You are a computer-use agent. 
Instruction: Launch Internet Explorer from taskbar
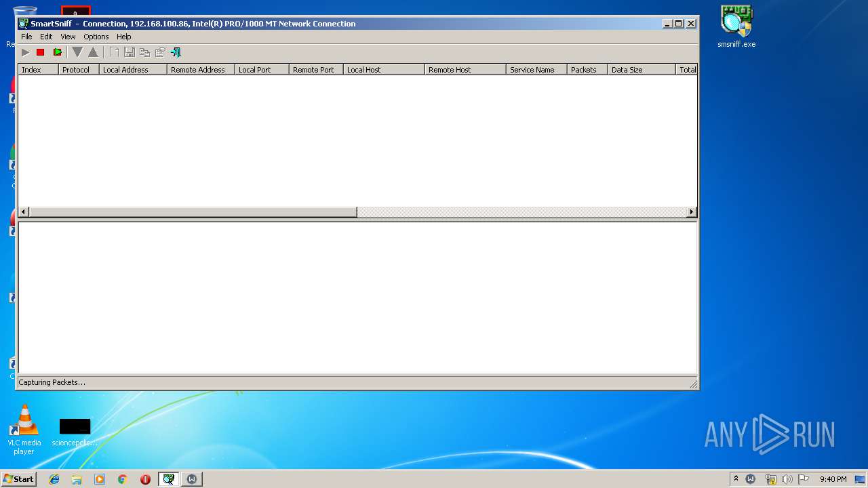54,479
